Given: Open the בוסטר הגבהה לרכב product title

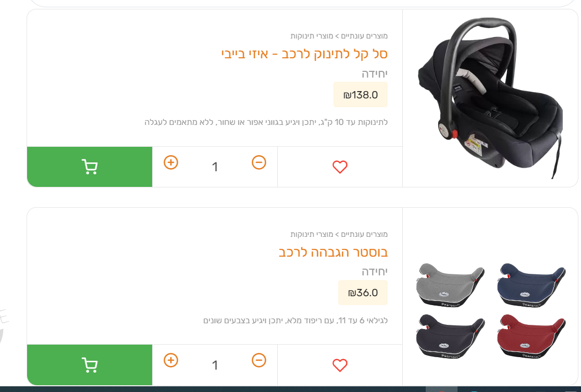Looking at the screenshot, I should point(333,252).
